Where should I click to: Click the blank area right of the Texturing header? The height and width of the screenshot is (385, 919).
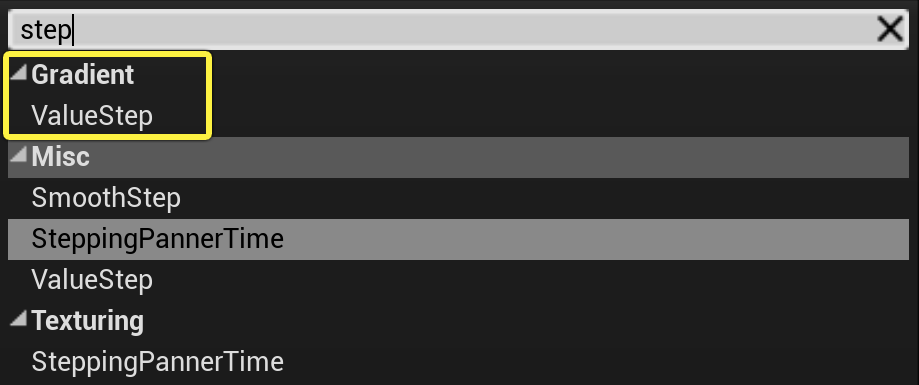click(527, 321)
